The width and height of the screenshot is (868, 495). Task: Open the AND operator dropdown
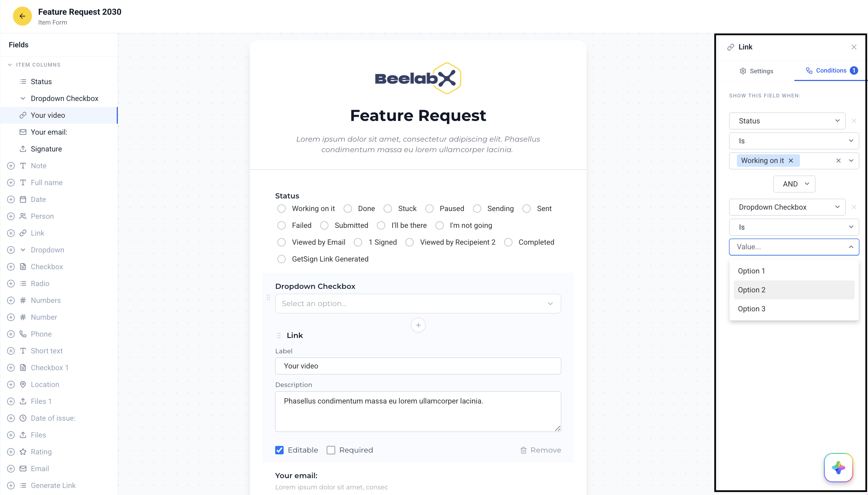(x=794, y=184)
